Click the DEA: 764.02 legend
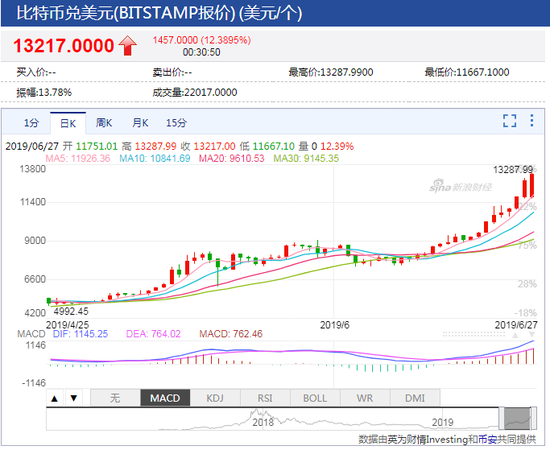The image size is (550, 450). point(153,334)
